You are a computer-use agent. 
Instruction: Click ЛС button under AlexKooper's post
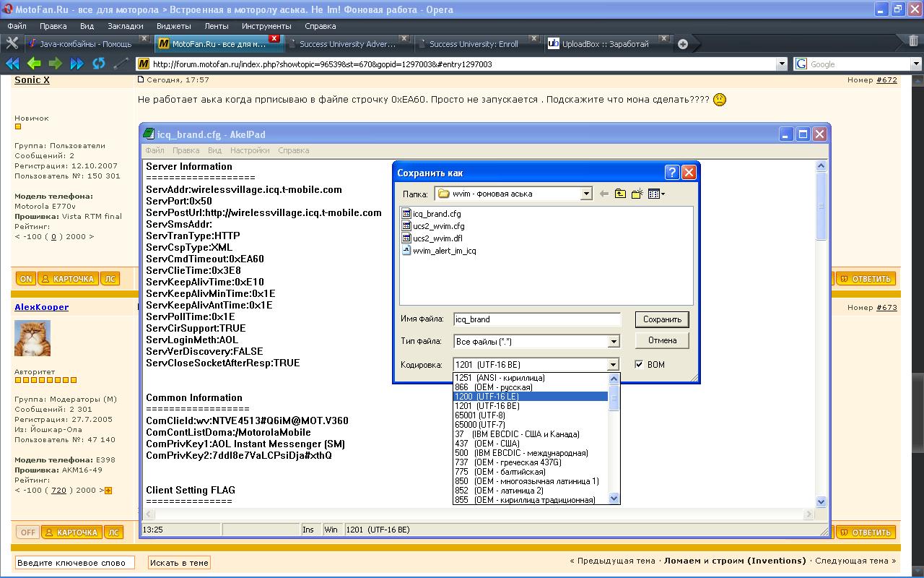pyautogui.click(x=113, y=532)
